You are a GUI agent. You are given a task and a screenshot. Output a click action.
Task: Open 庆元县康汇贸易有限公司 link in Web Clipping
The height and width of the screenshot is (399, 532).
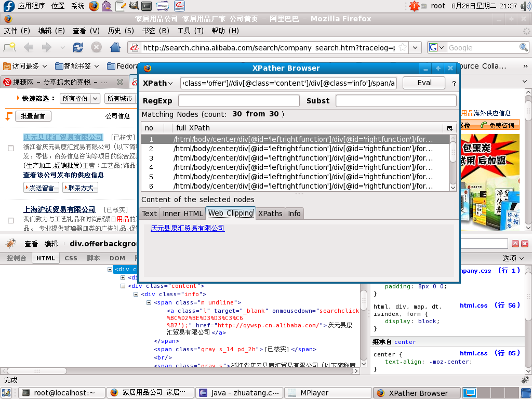click(x=188, y=229)
